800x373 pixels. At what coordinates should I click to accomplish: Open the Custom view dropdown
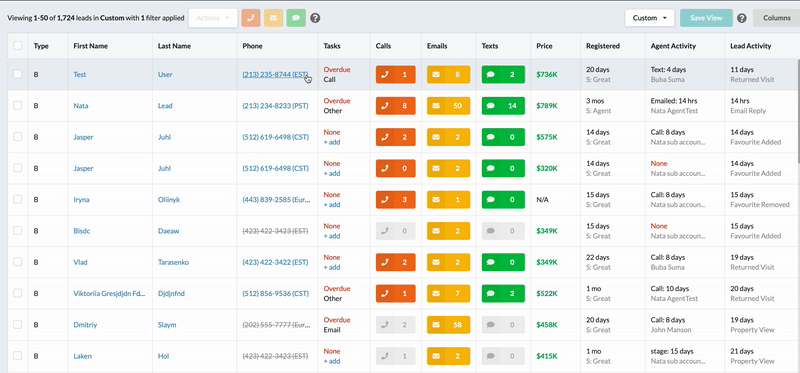click(649, 18)
